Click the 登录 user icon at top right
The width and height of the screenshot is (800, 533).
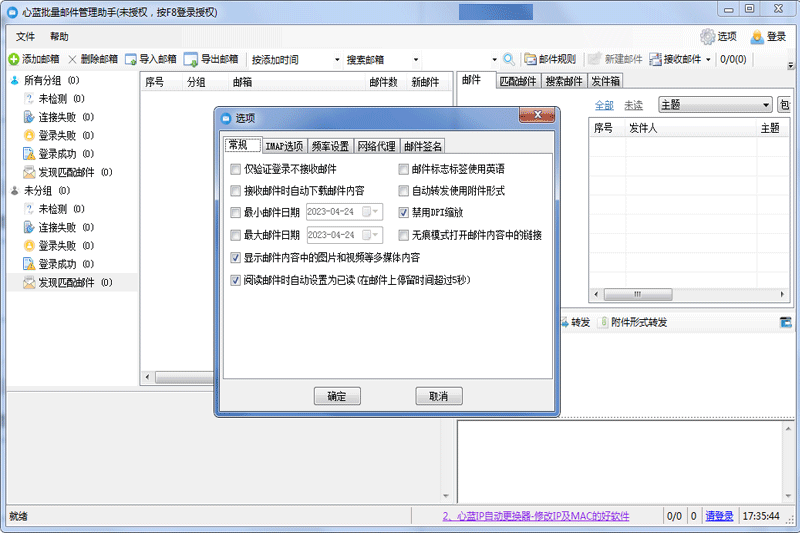click(x=756, y=36)
